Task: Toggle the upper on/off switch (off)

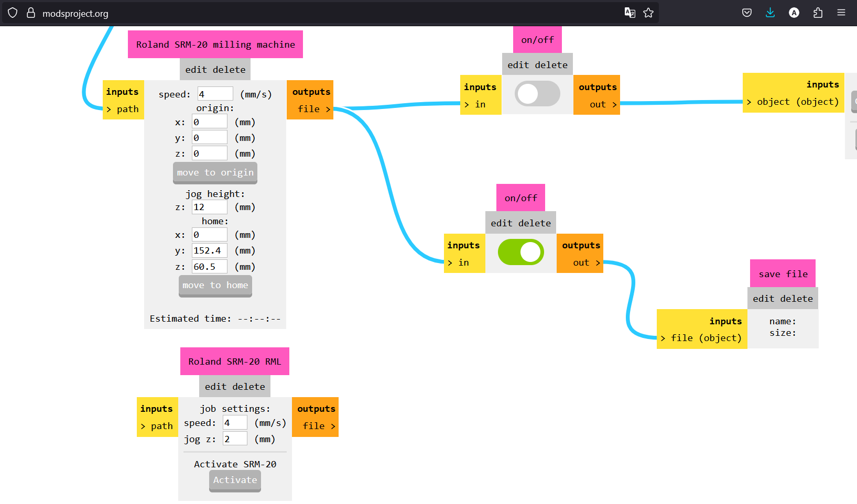Action: click(537, 94)
